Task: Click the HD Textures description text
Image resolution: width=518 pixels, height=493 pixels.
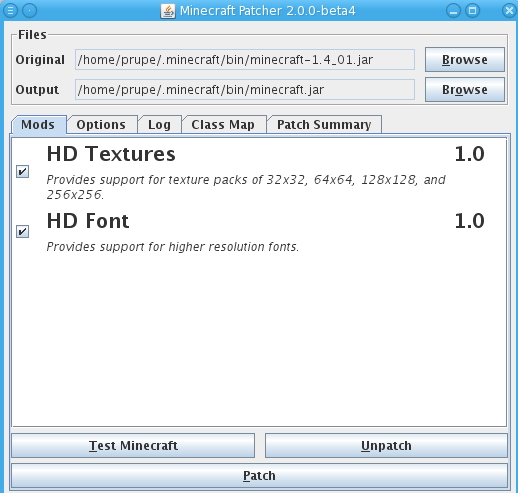Action: 246,187
